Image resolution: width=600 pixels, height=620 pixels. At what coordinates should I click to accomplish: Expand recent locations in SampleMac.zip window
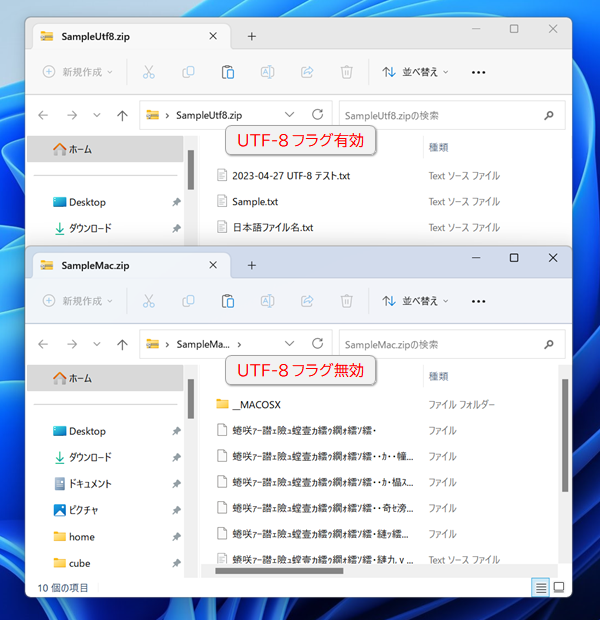pos(97,344)
